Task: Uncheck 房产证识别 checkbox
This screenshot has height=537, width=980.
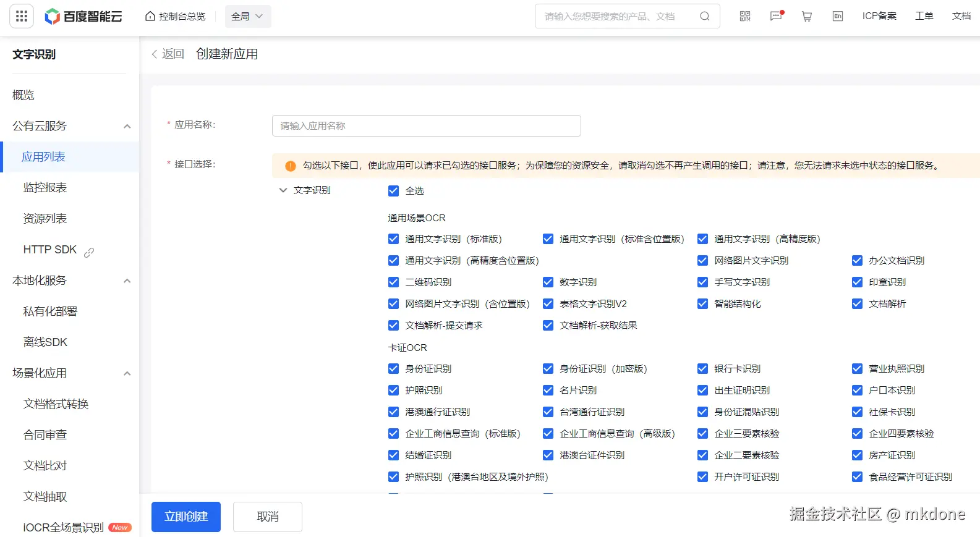Action: [857, 455]
